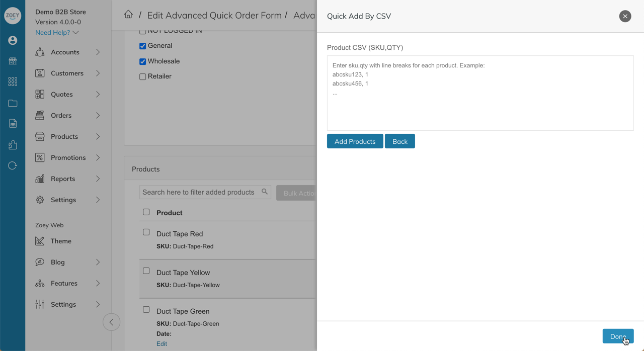Expand the Need Help? dropdown
Viewport: 644px width, 351px height.
click(57, 33)
